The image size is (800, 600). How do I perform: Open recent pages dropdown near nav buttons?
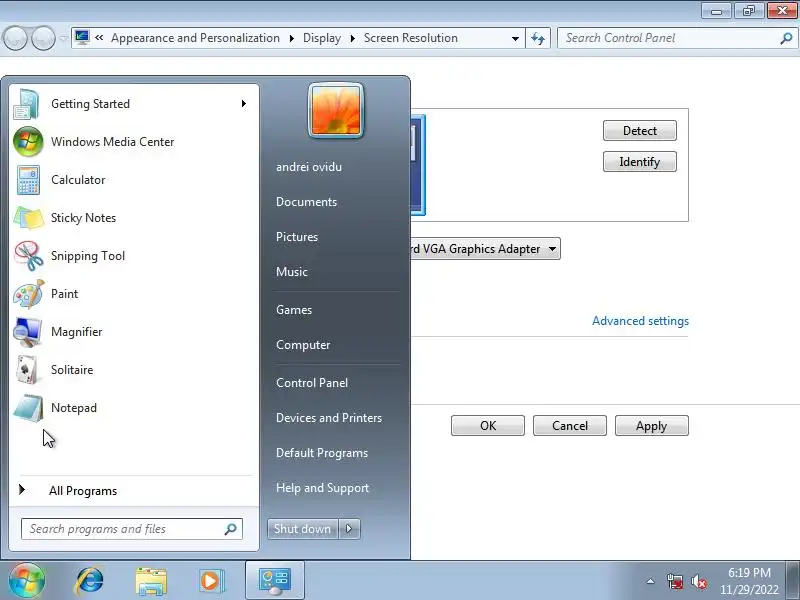tap(64, 38)
